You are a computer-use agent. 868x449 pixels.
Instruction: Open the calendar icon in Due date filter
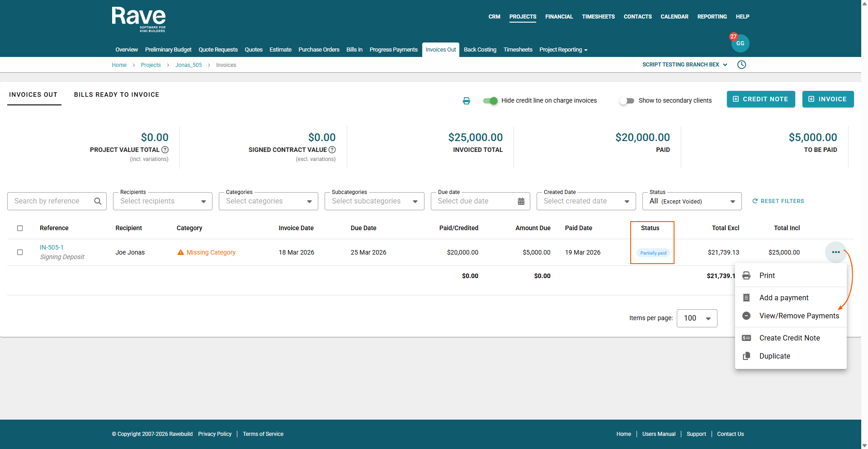coord(521,201)
